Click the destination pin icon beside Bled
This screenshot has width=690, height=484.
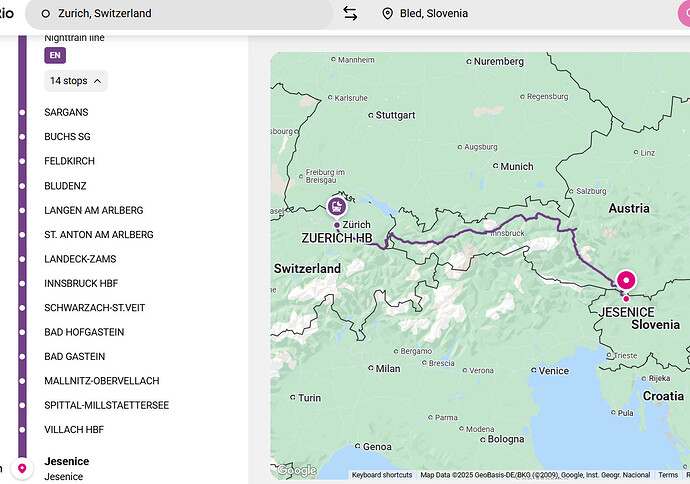387,14
